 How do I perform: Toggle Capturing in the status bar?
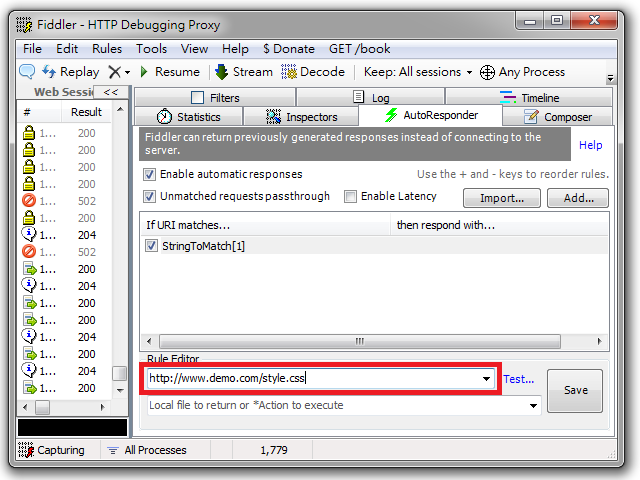pyautogui.click(x=51, y=450)
